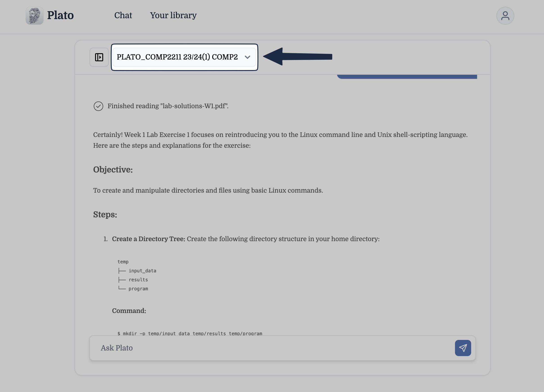Open the user profile avatar menu
This screenshot has width=544, height=392.
(505, 15)
